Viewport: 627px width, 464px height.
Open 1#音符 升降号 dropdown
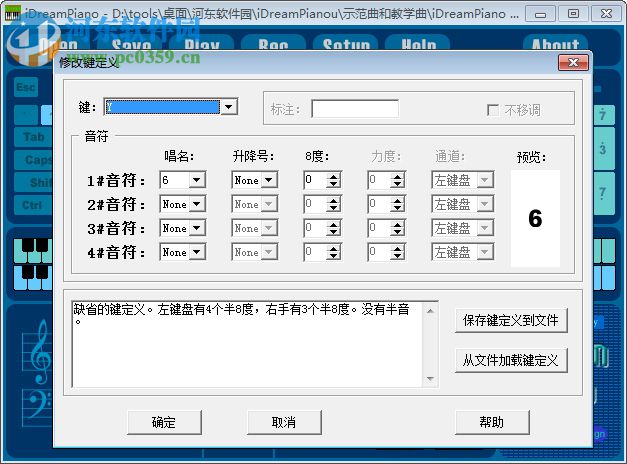pyautogui.click(x=269, y=180)
